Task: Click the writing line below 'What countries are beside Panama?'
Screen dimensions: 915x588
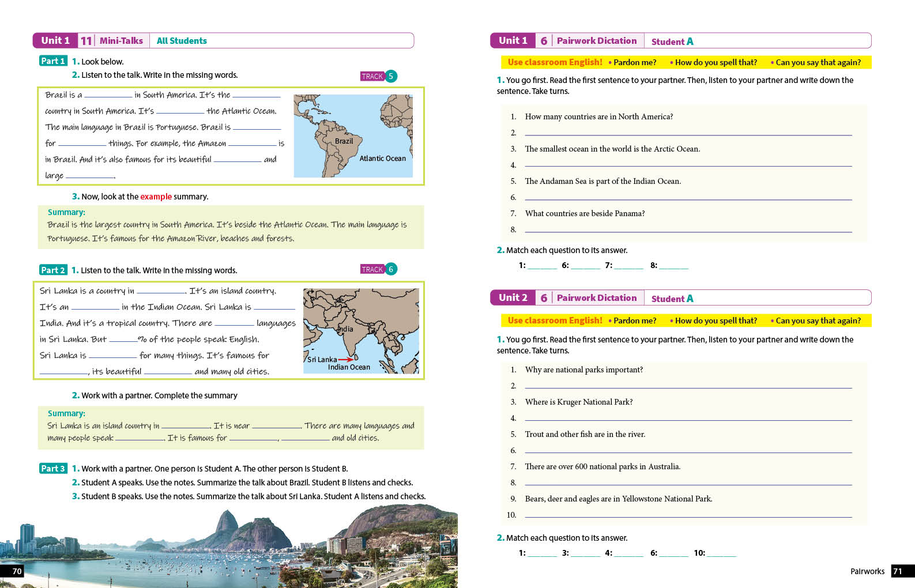Action: pos(688,229)
